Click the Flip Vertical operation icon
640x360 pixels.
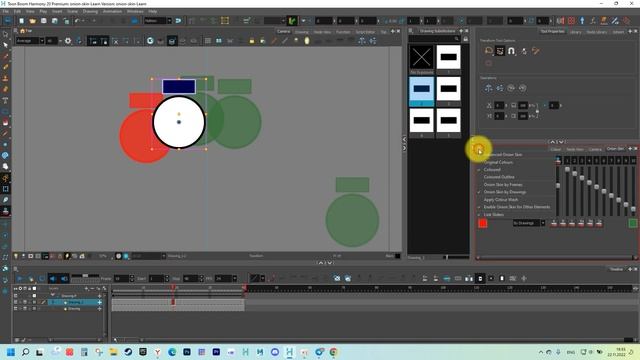point(500,88)
